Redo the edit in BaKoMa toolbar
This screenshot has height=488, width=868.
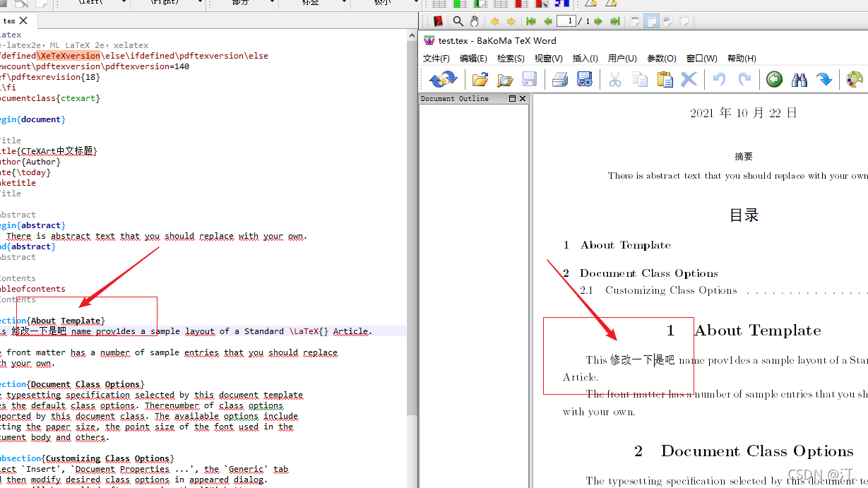[744, 79]
